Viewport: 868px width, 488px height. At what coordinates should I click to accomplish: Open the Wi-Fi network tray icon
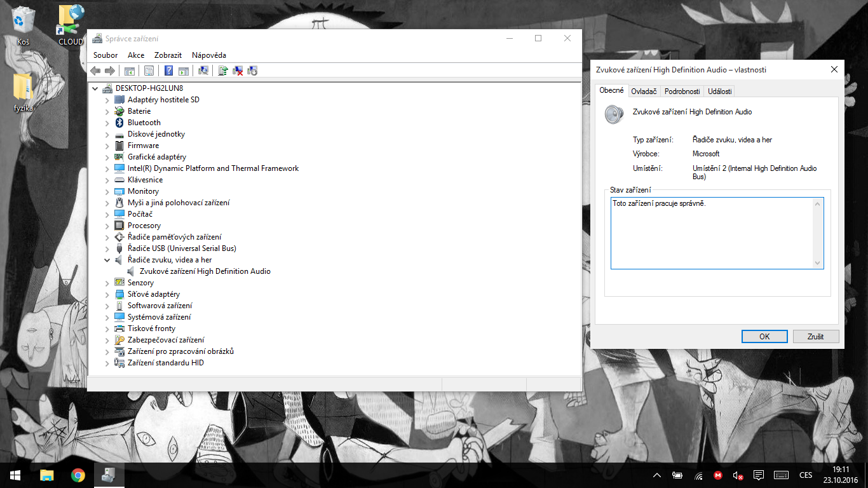point(698,475)
